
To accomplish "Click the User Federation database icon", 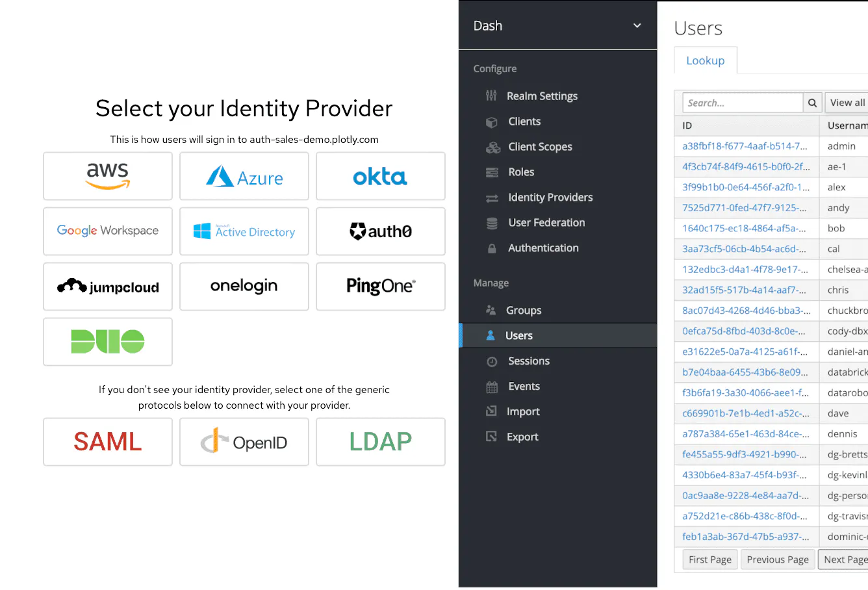I will pyautogui.click(x=492, y=224).
